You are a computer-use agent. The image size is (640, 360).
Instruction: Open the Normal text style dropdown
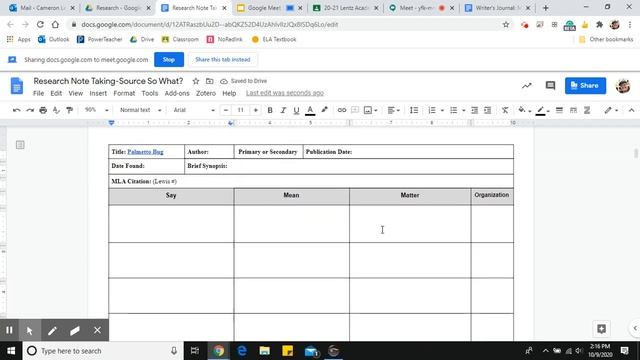pos(140,110)
